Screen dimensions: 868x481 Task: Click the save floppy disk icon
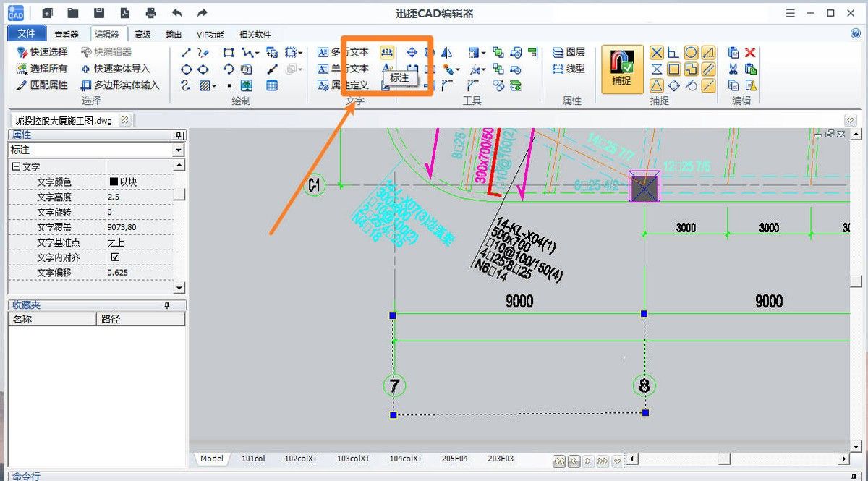coord(99,13)
